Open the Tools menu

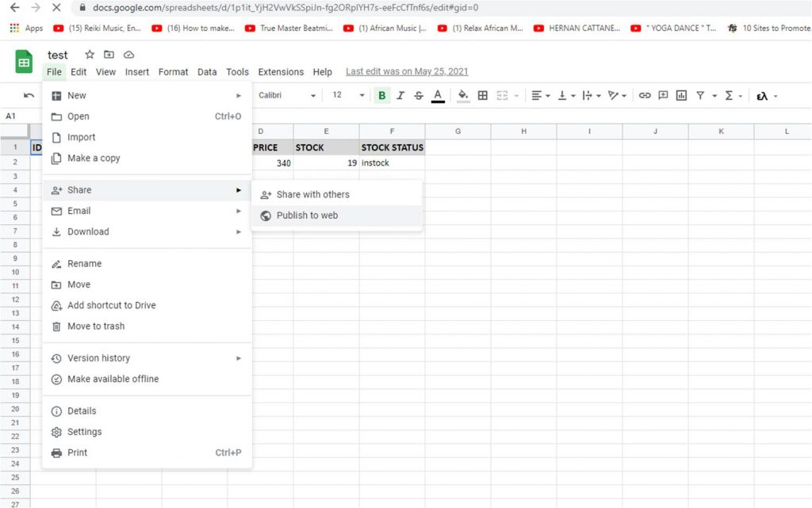pos(237,72)
